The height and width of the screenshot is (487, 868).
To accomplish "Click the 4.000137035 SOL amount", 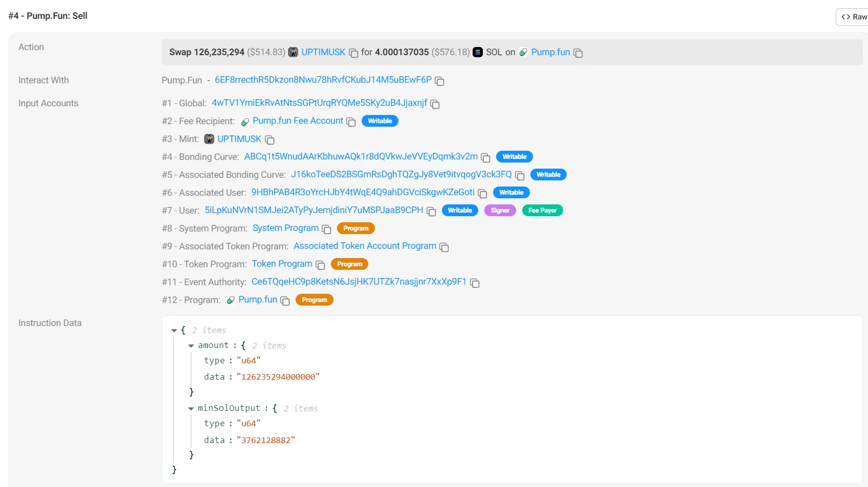I will (402, 52).
